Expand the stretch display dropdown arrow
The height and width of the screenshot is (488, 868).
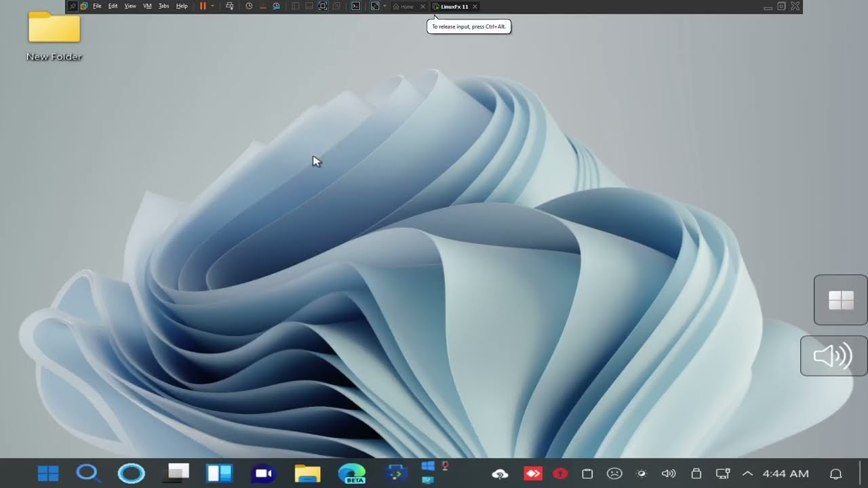pos(384,6)
